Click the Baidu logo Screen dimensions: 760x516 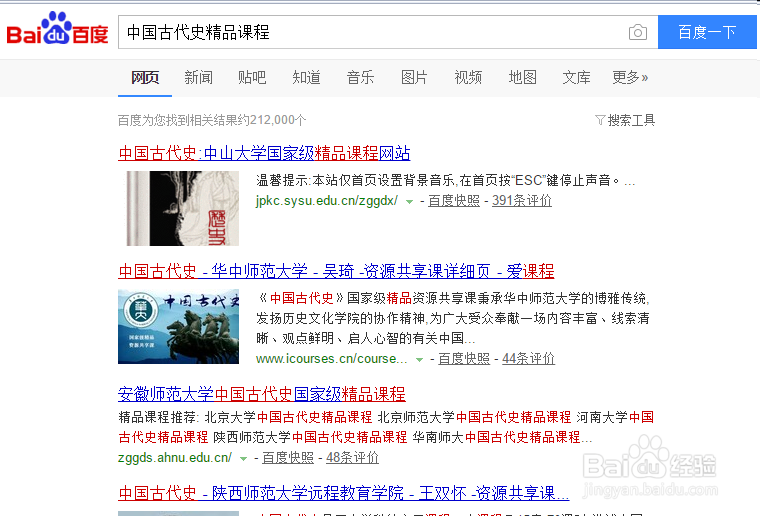(57, 29)
